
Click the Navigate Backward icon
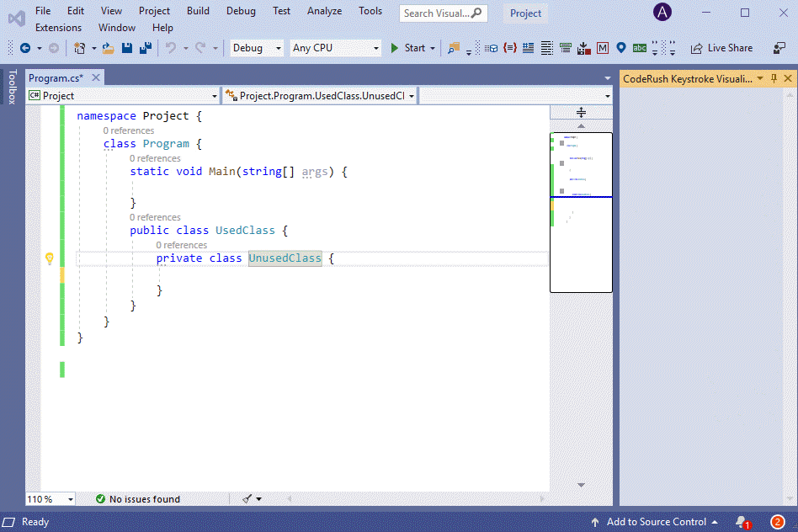(x=26, y=48)
